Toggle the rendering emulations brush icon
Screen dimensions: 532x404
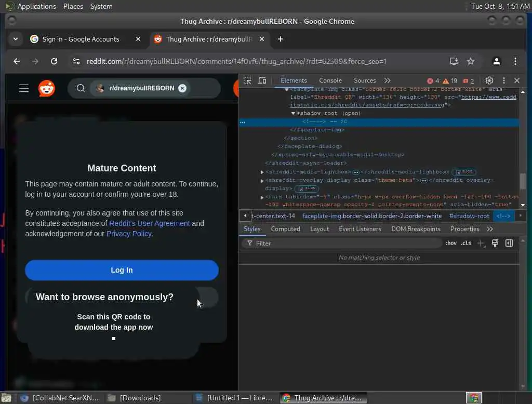(495, 243)
